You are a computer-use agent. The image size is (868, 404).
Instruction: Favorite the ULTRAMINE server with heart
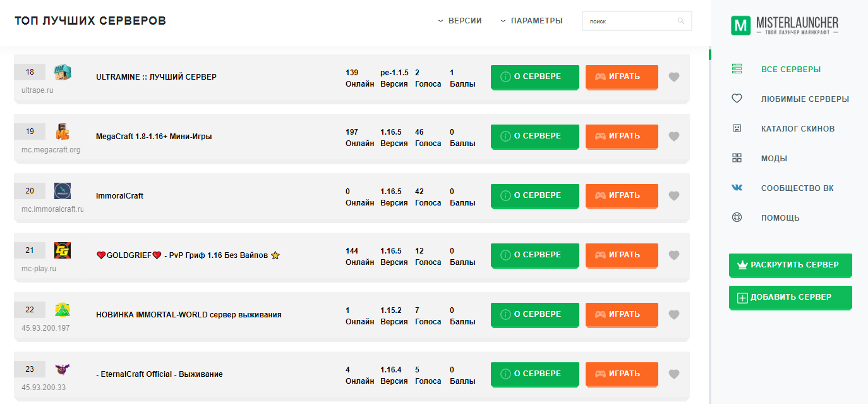point(674,77)
